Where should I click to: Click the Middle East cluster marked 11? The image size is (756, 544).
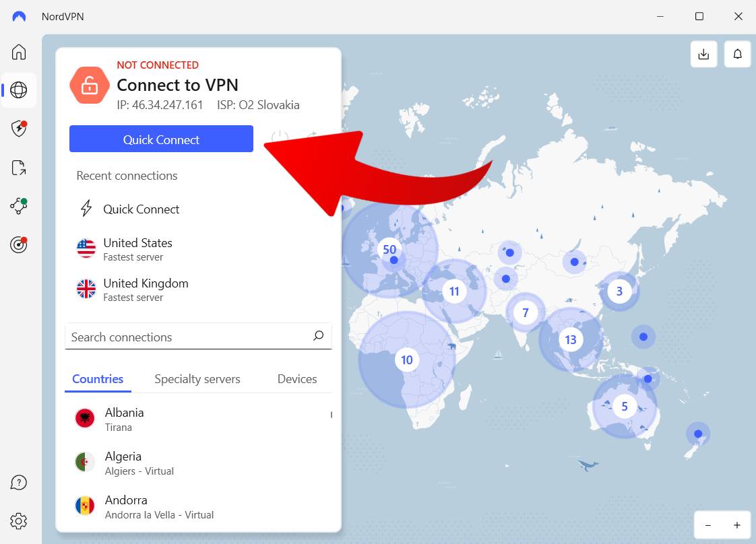(x=454, y=291)
